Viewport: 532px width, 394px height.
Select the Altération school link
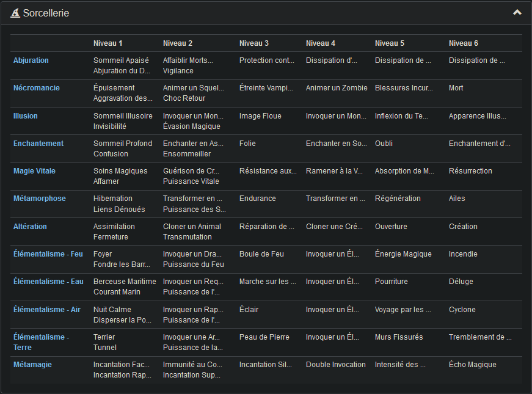[x=30, y=227]
